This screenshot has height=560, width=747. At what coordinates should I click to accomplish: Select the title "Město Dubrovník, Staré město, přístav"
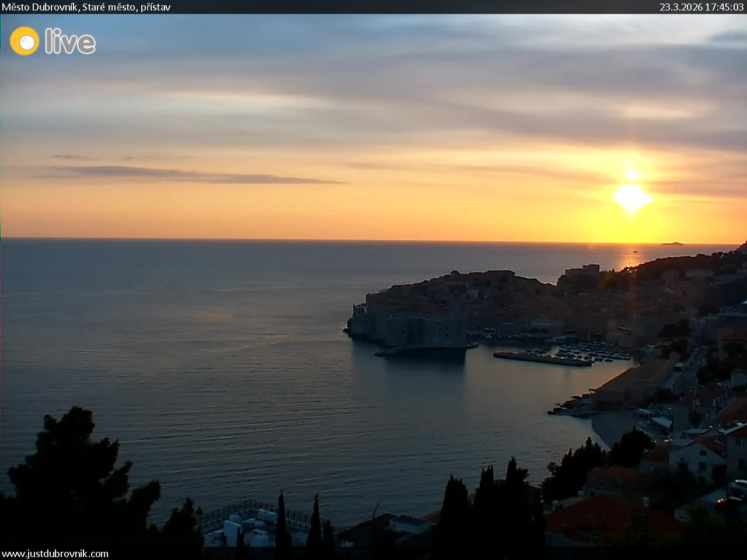86,7
